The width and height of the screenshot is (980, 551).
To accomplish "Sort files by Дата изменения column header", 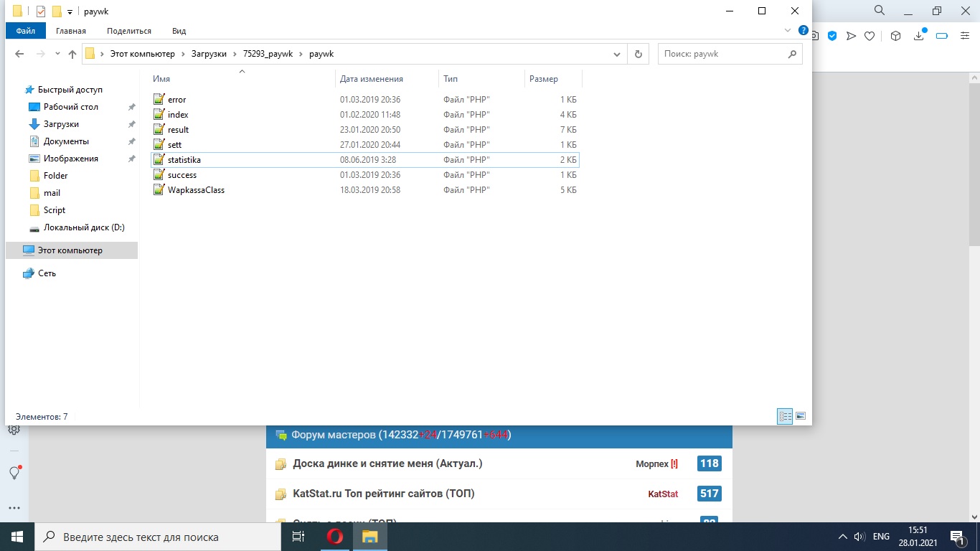I will pyautogui.click(x=372, y=79).
